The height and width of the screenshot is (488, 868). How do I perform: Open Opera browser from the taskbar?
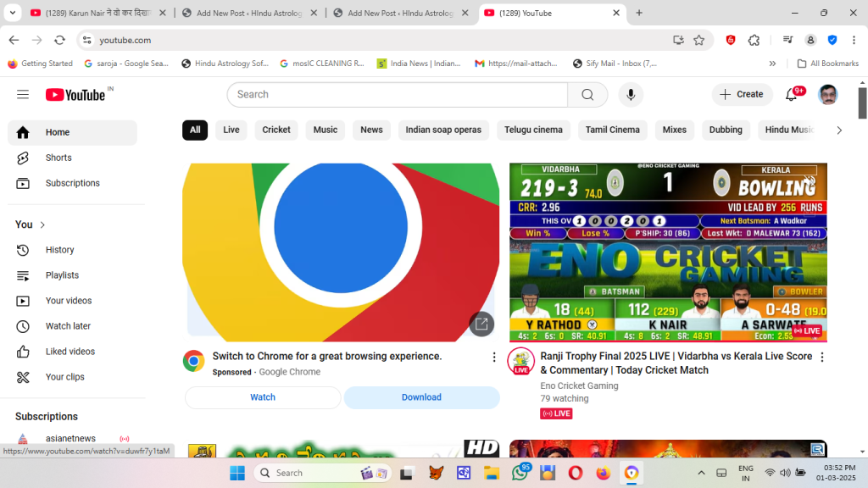pos(576,473)
